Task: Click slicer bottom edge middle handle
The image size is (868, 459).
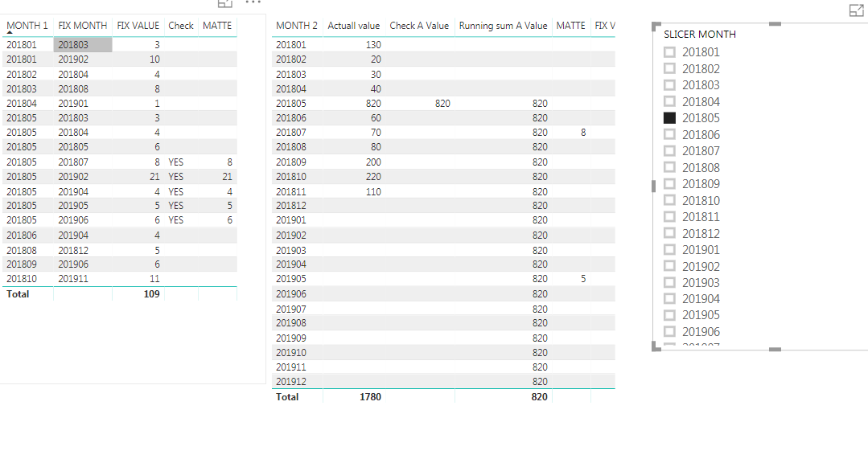Action: click(x=775, y=350)
